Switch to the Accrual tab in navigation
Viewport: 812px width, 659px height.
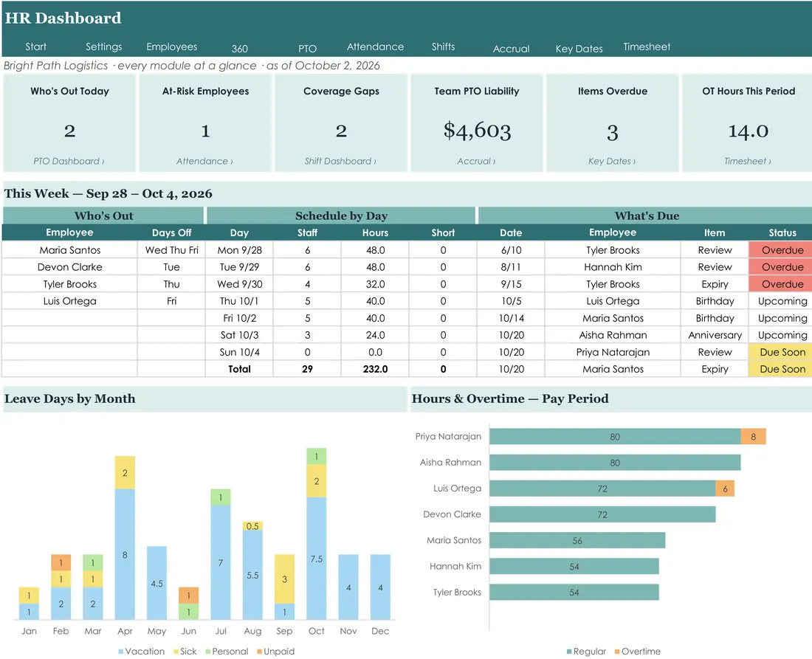511,49
